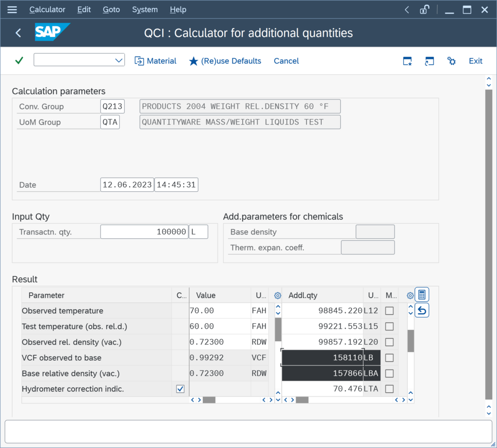Click the transaction unit field L
This screenshot has height=448, width=497.
point(199,232)
